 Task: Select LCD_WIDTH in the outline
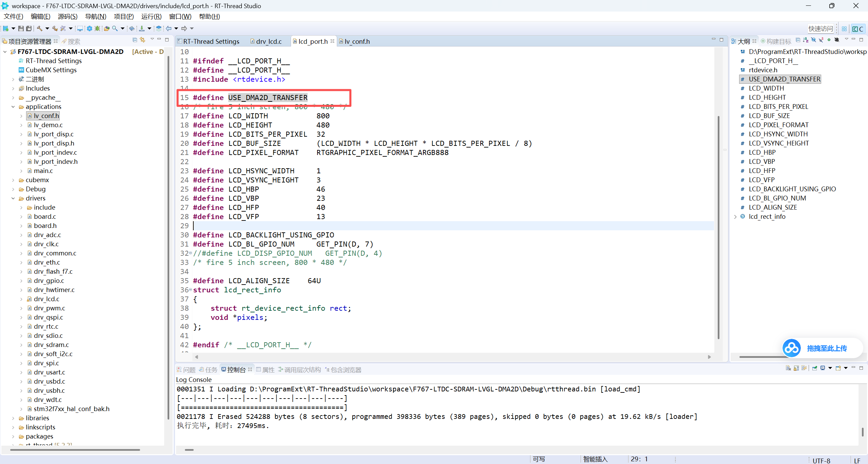click(x=766, y=89)
